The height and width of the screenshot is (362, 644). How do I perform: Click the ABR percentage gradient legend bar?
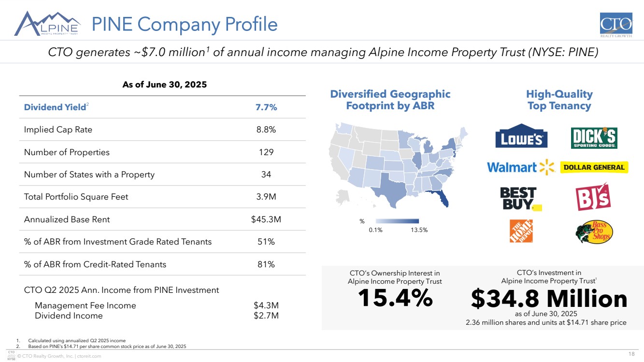click(x=397, y=221)
